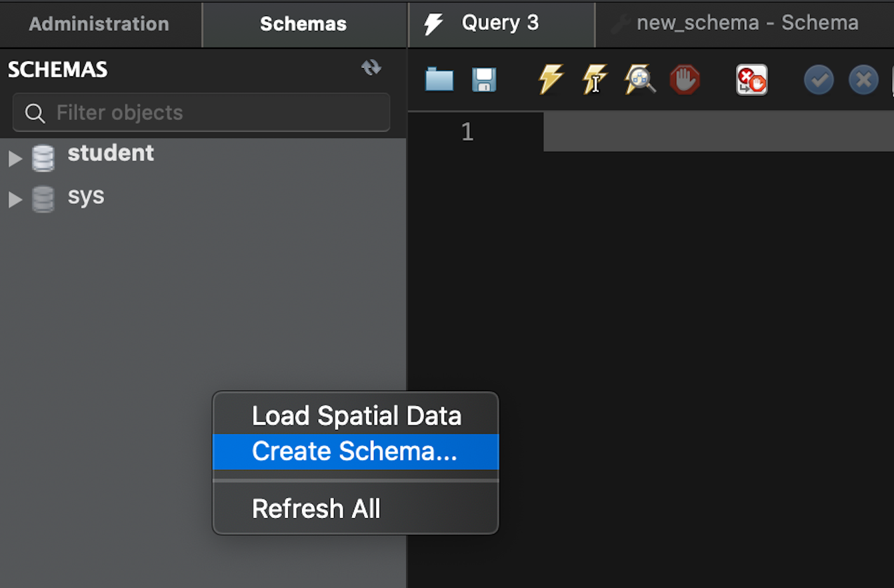
Task: Refresh the schemas list icon
Action: [x=371, y=67]
